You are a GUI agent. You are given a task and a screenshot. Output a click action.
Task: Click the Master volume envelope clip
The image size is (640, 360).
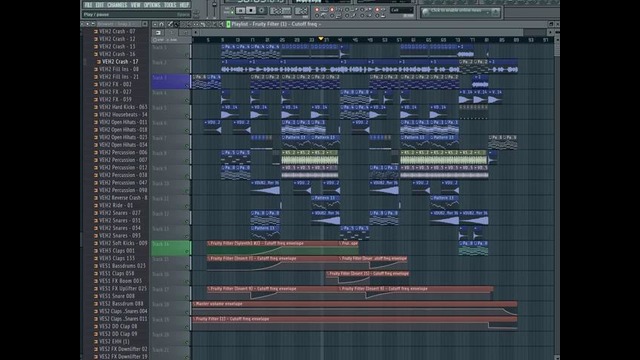[x=355, y=308]
